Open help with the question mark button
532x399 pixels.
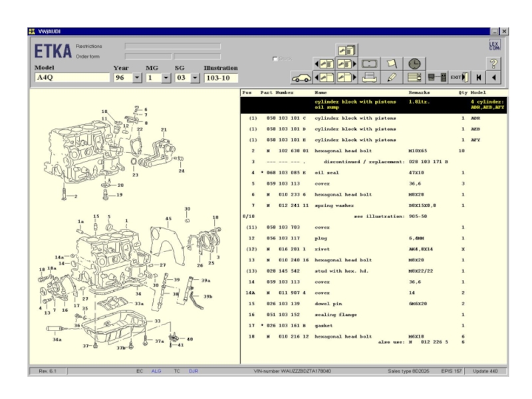[x=493, y=64]
